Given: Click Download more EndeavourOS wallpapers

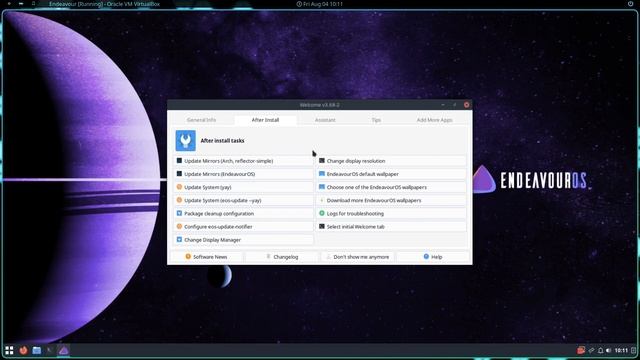Looking at the screenshot, I should 391,200.
